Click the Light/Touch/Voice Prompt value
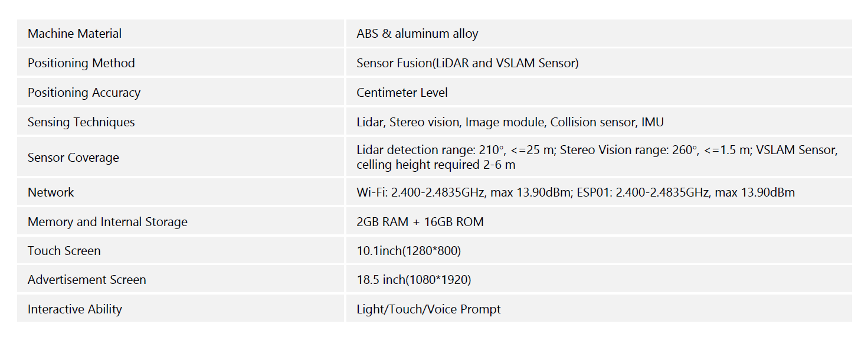The width and height of the screenshot is (868, 340). [x=428, y=309]
